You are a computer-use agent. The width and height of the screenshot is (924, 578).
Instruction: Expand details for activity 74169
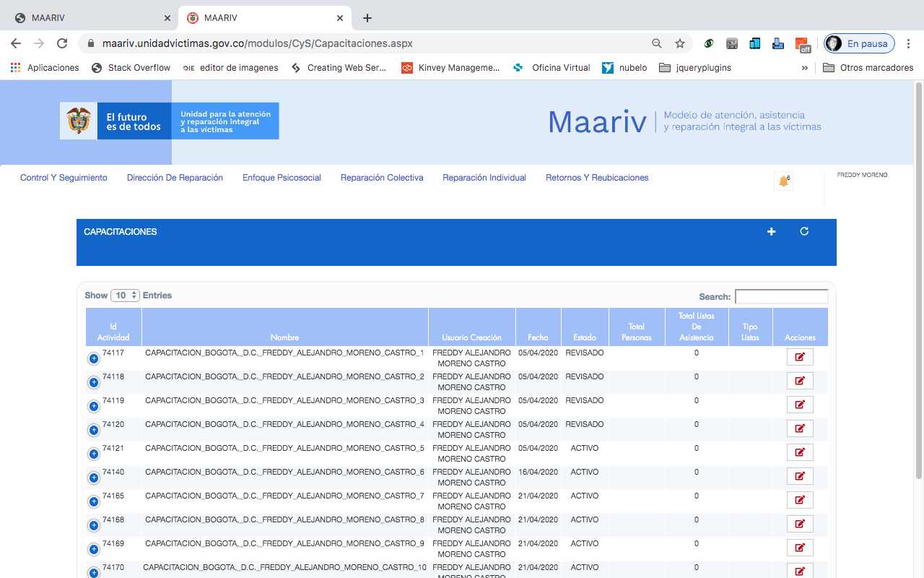[x=94, y=549]
